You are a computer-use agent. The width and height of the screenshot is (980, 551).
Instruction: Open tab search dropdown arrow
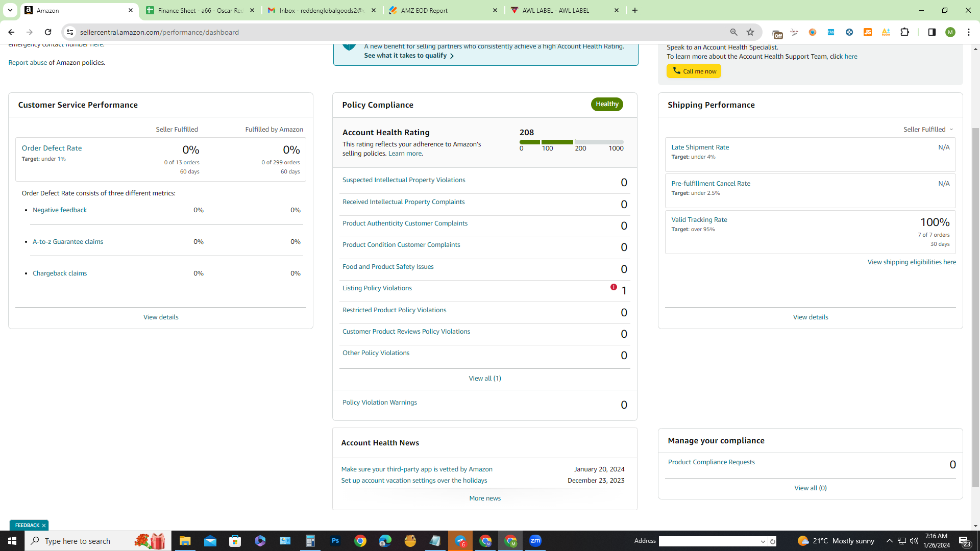click(x=10, y=10)
